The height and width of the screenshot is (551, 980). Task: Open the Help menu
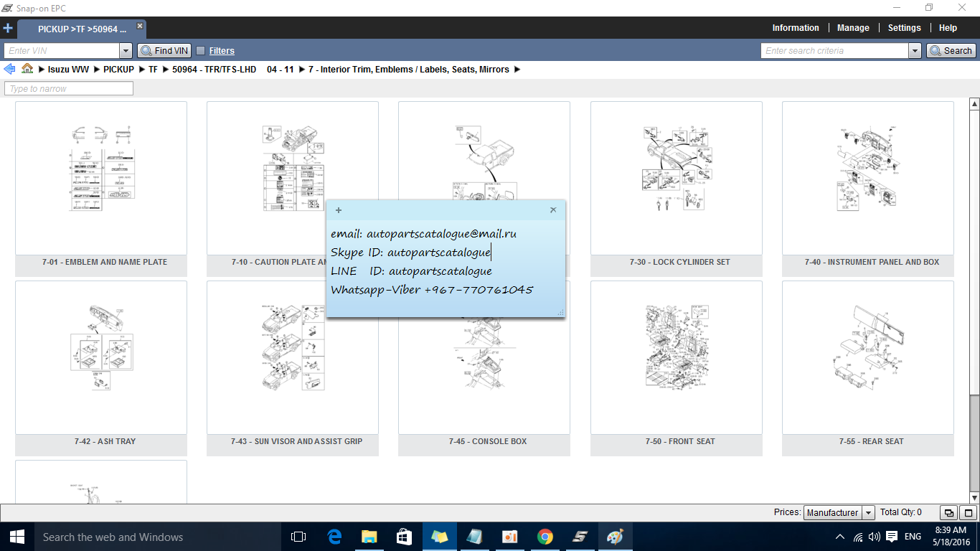pos(948,28)
